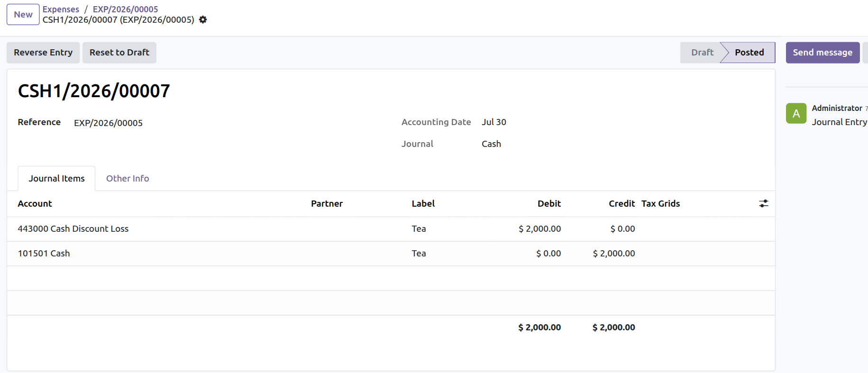This screenshot has height=373, width=868.
Task: Click the Partner column header
Action: [327, 204]
